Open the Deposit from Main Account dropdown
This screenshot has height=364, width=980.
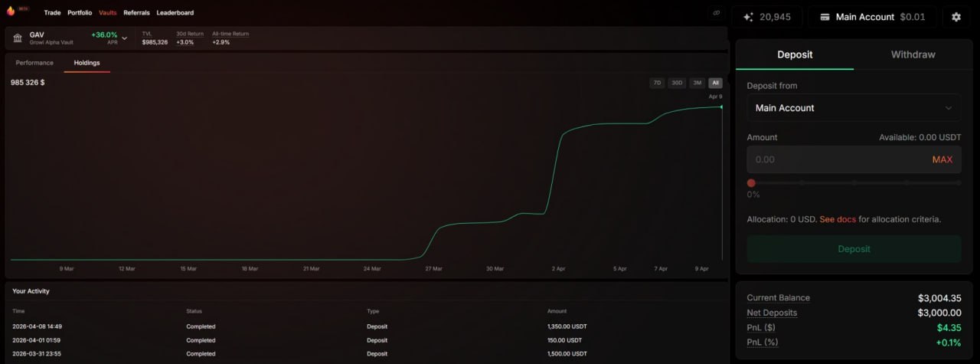854,108
